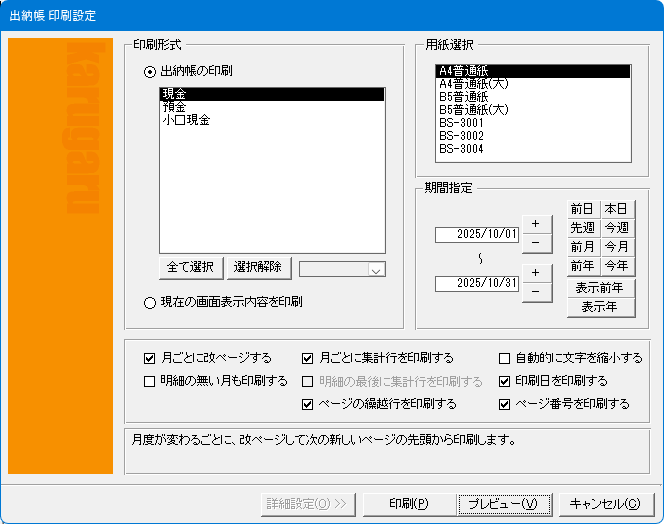Open the dropdown beside 選択解除 button
Viewport: 664px width, 524px height.
click(376, 269)
